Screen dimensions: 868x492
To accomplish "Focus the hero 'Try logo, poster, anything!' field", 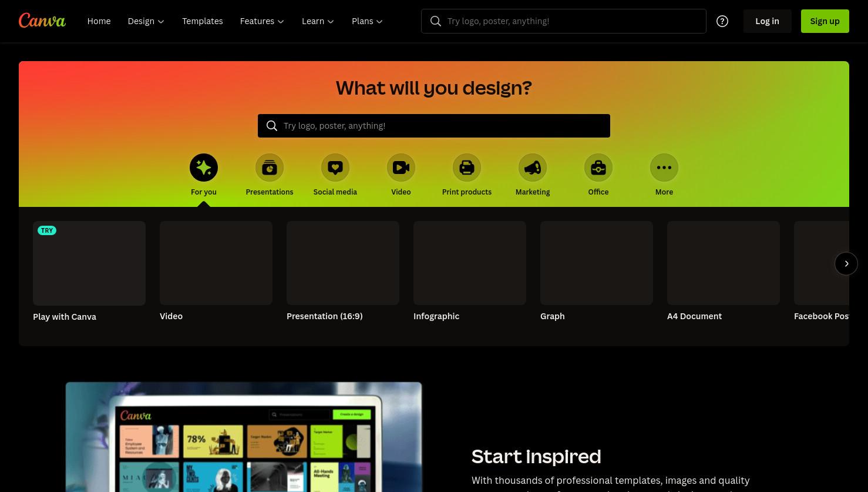I will tap(434, 126).
